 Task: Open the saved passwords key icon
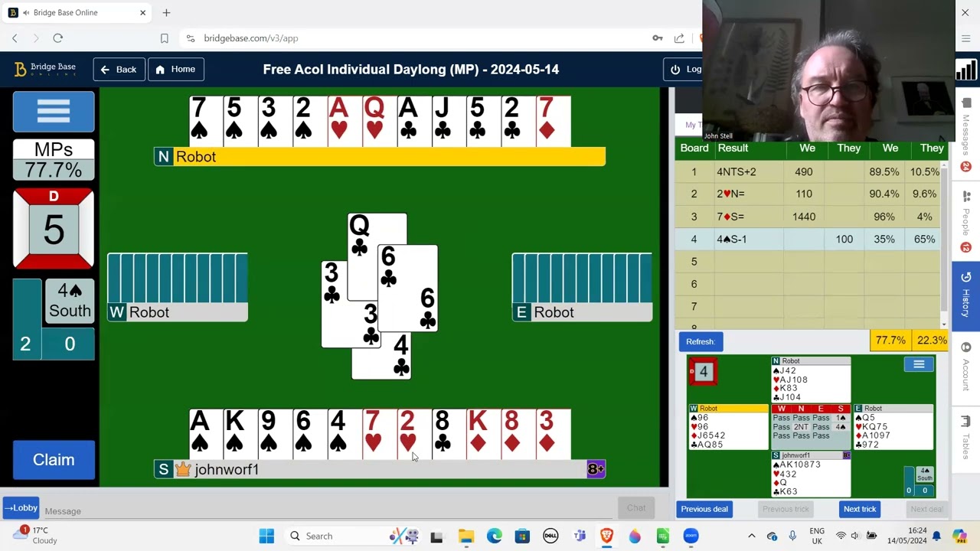[x=658, y=38]
